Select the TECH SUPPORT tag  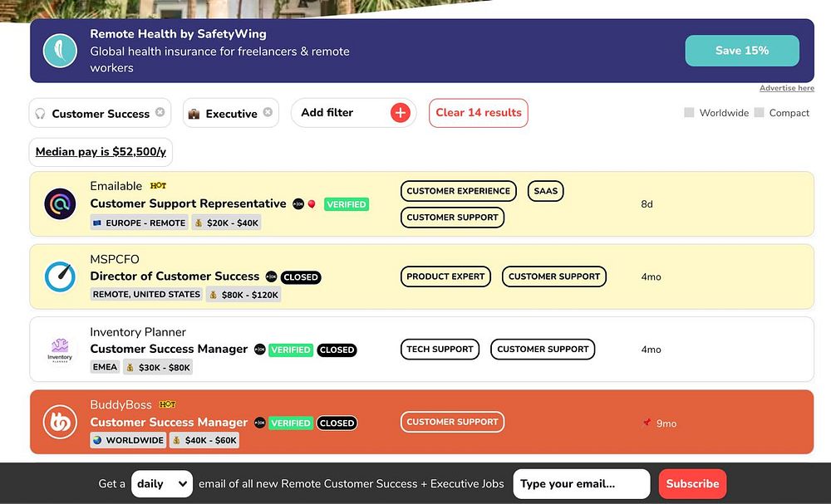pyautogui.click(x=440, y=350)
